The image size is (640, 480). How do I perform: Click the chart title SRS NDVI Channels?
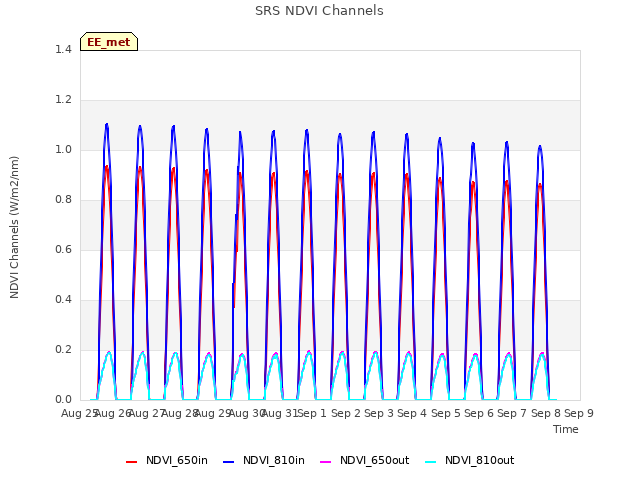[319, 11]
